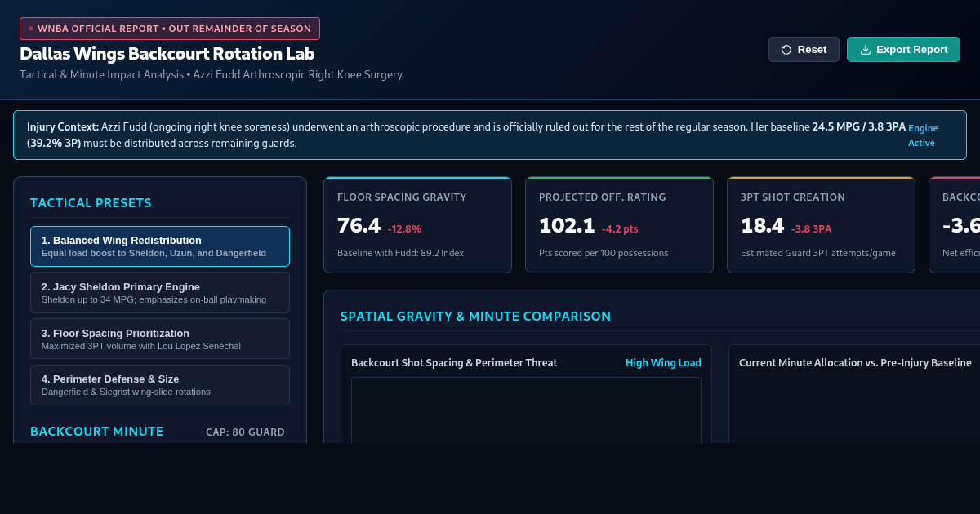Viewport: 980px width, 514px height.
Task: Click the Injury Context label
Action: (63, 127)
